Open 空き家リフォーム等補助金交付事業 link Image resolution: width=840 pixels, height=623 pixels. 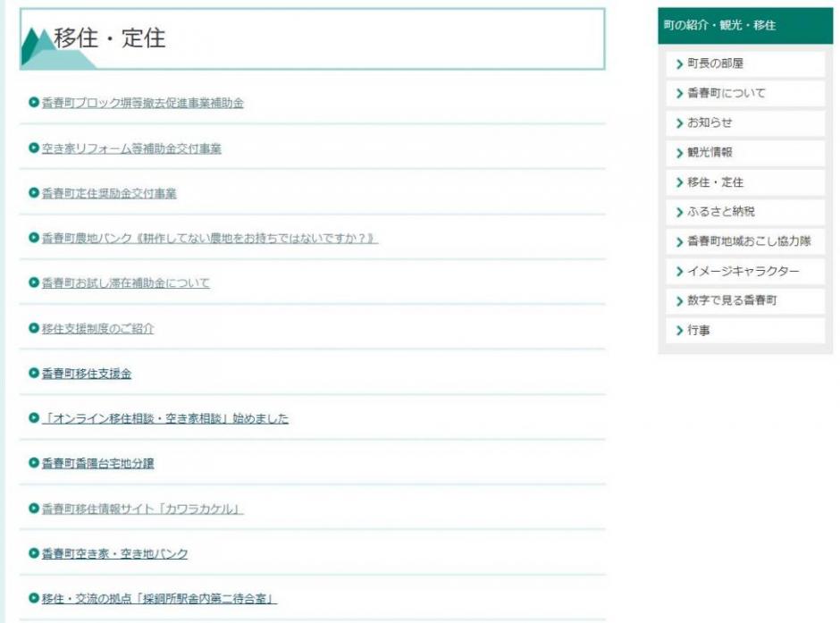[131, 148]
